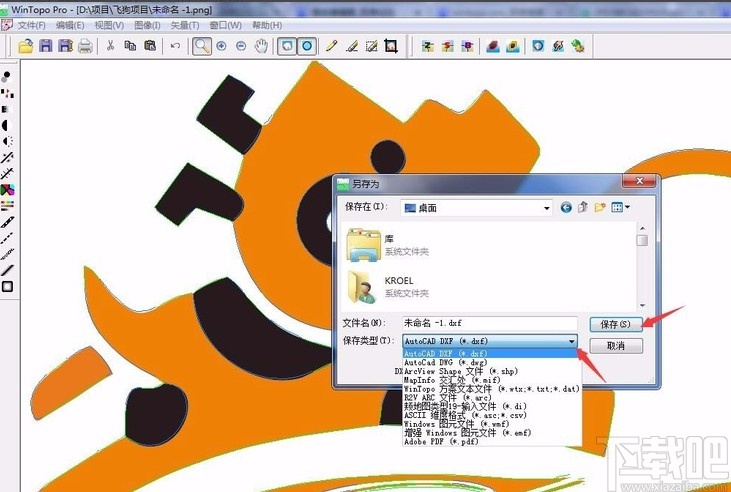Screen dimensions: 731x492
Task: Choose ASCII 维度格式 (*.asc;*.csv) option
Action: tap(490, 415)
